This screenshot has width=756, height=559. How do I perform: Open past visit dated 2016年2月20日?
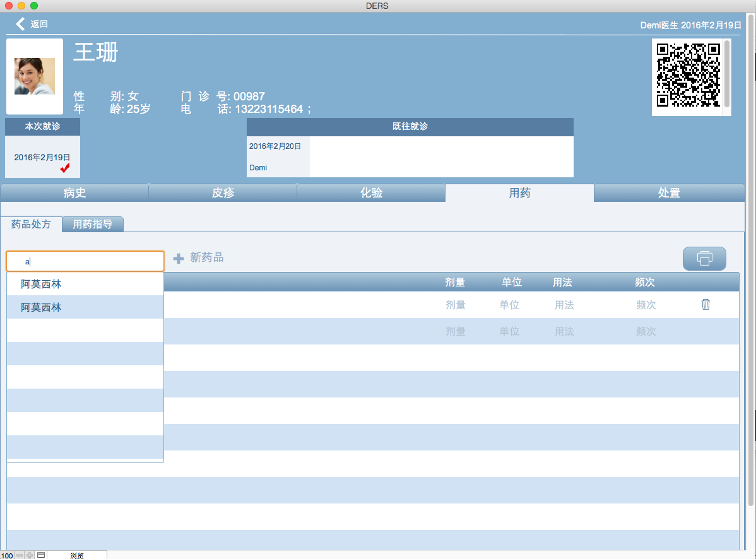(x=275, y=146)
